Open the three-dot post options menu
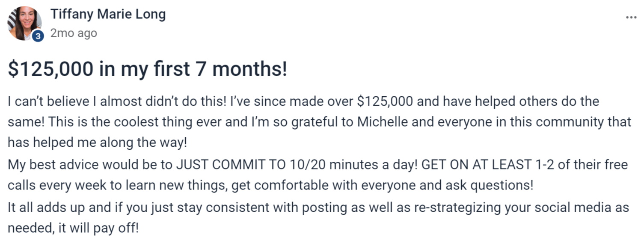Image resolution: width=644 pixels, height=240 pixels. click(x=631, y=18)
